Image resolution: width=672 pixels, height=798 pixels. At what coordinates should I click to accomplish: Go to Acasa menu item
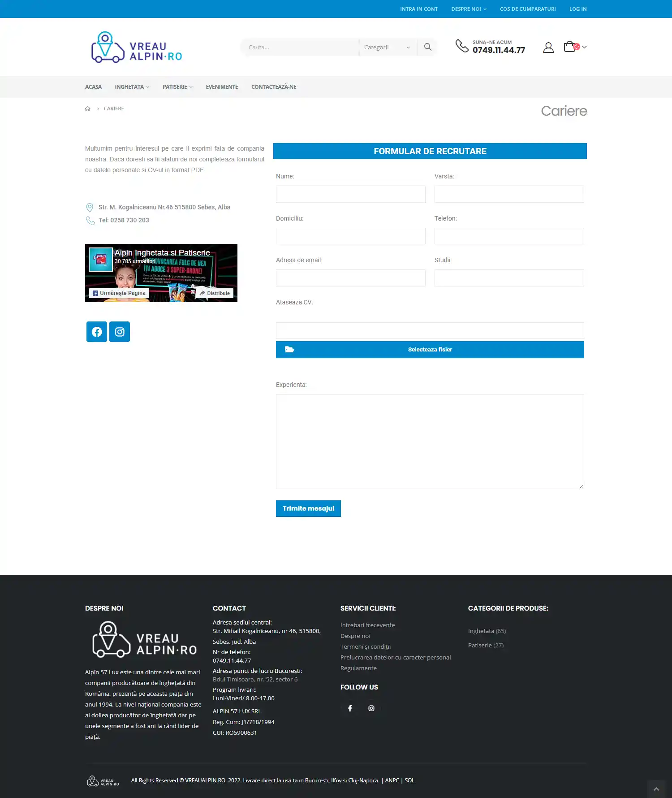pyautogui.click(x=93, y=87)
